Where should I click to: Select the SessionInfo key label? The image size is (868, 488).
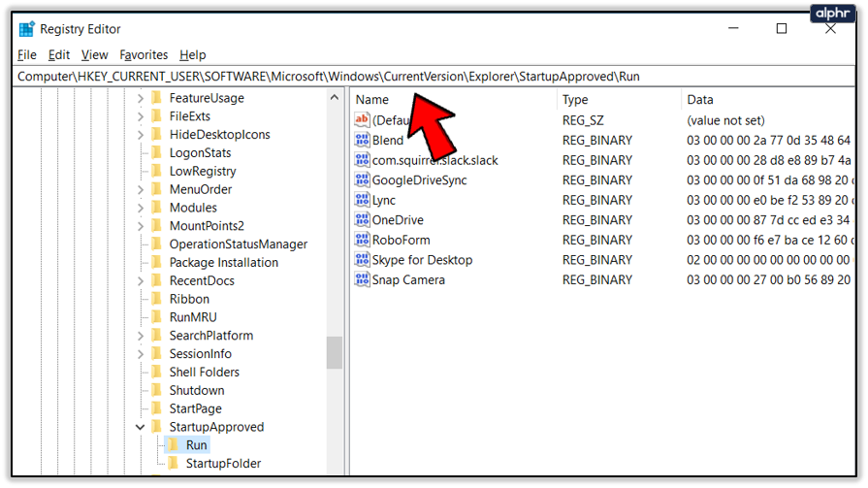(201, 354)
